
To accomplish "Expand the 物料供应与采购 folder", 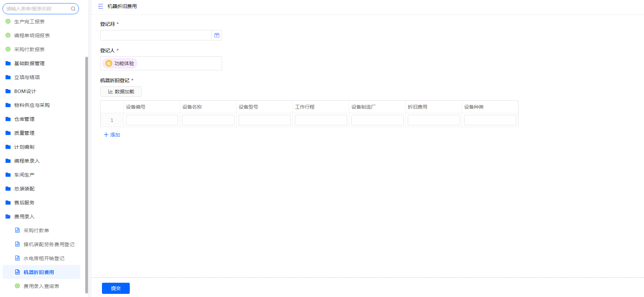I will pyautogui.click(x=32, y=105).
